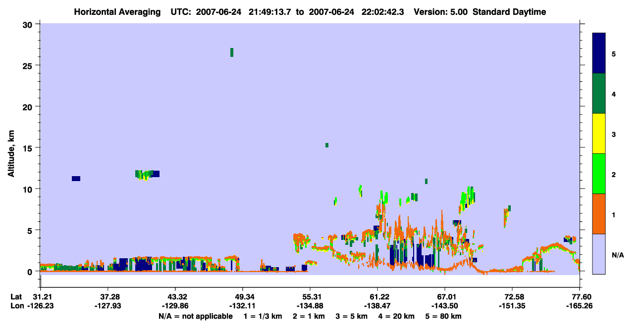The width and height of the screenshot is (644, 330).
Task: Click the longitude value -132.11
Action: 242,306
